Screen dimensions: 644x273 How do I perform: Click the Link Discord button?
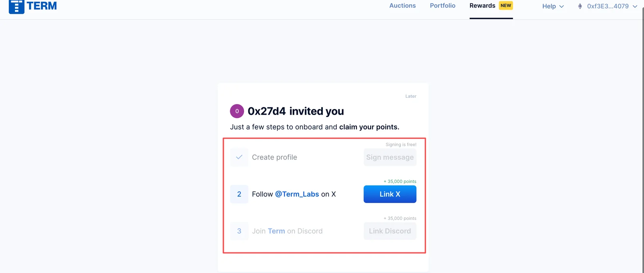(390, 231)
